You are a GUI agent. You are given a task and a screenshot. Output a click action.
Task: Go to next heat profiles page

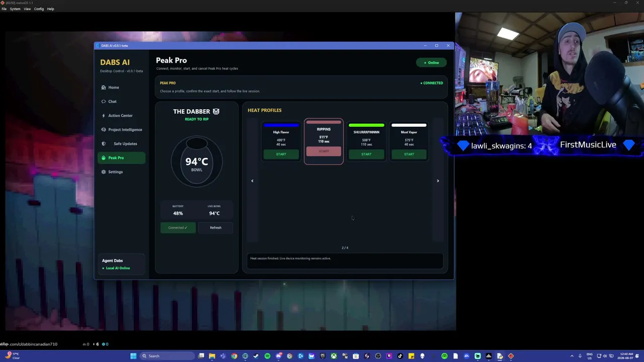click(x=438, y=181)
